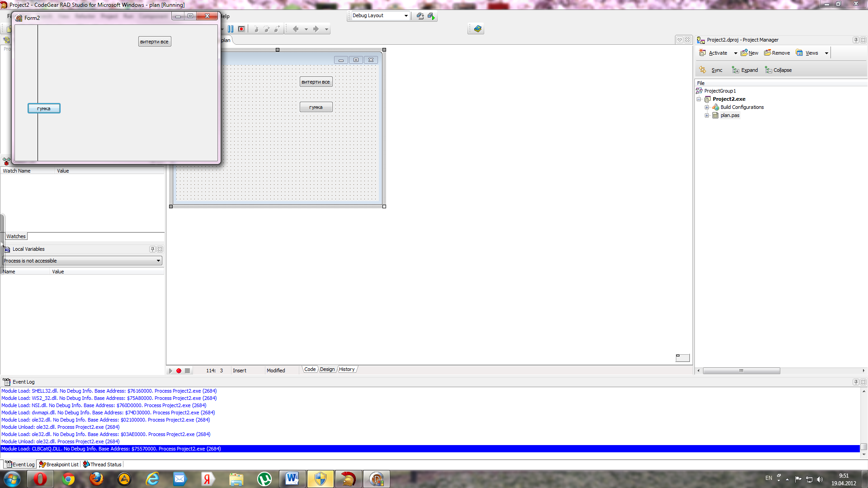
Task: Open the Thread Status tab
Action: [102, 465]
